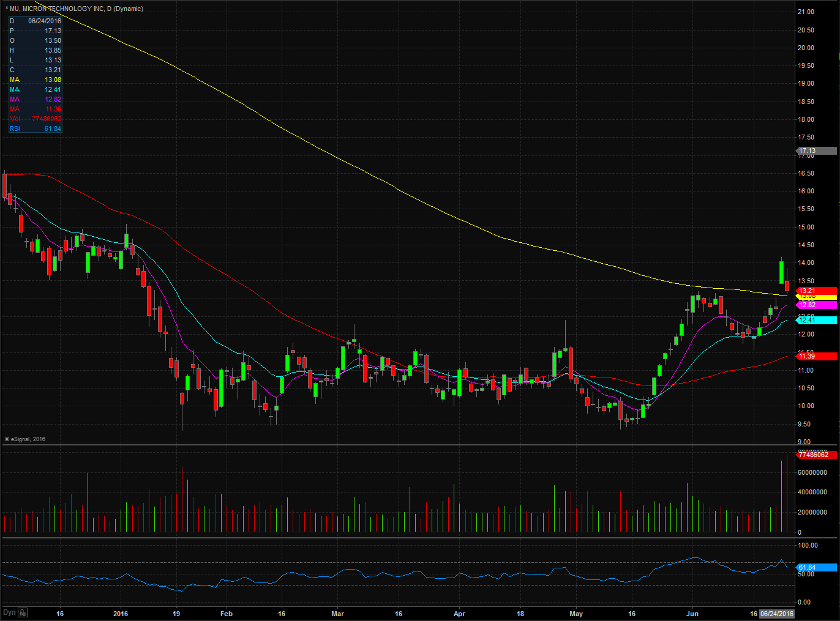Click the RSI 61.84 row in the data box
Viewport: 840px width, 621px height.
pyautogui.click(x=35, y=128)
